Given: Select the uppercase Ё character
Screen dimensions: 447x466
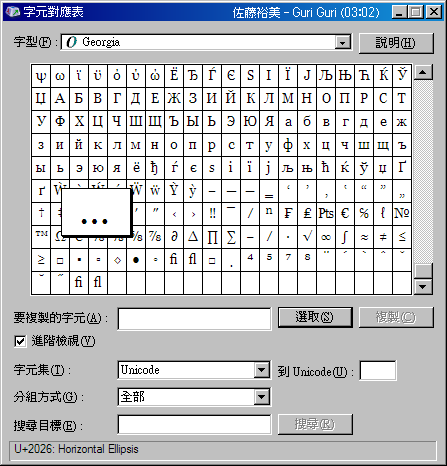Looking at the screenshot, I should 174,76.
